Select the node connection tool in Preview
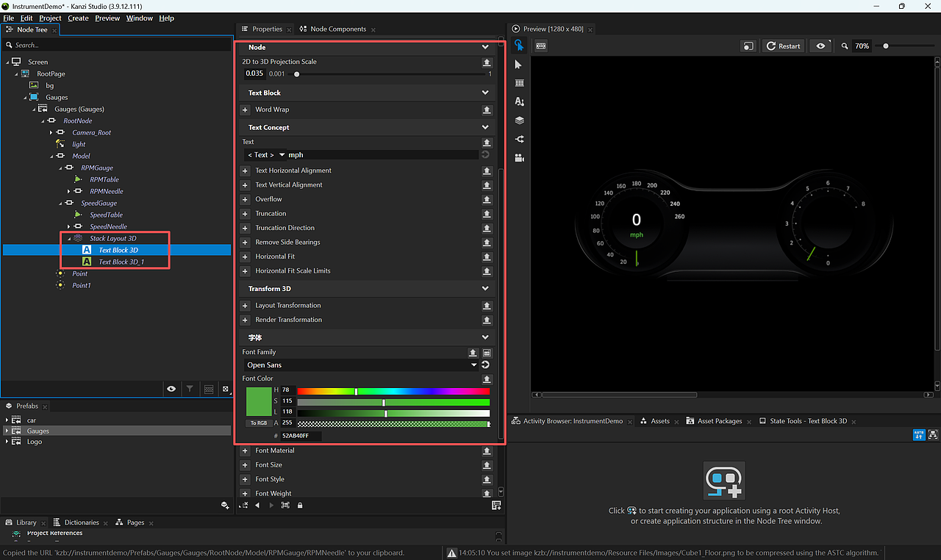This screenshot has height=560, width=941. coord(519,139)
